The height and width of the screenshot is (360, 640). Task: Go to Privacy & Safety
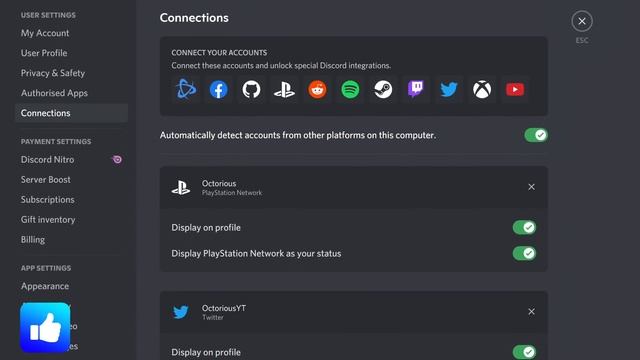pyautogui.click(x=71, y=73)
